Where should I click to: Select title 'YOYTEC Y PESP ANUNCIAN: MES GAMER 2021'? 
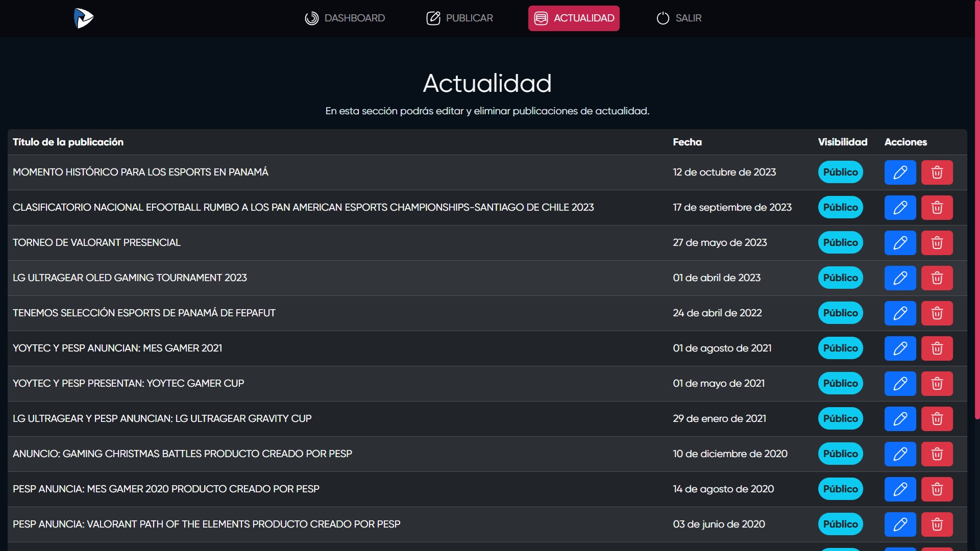point(117,348)
